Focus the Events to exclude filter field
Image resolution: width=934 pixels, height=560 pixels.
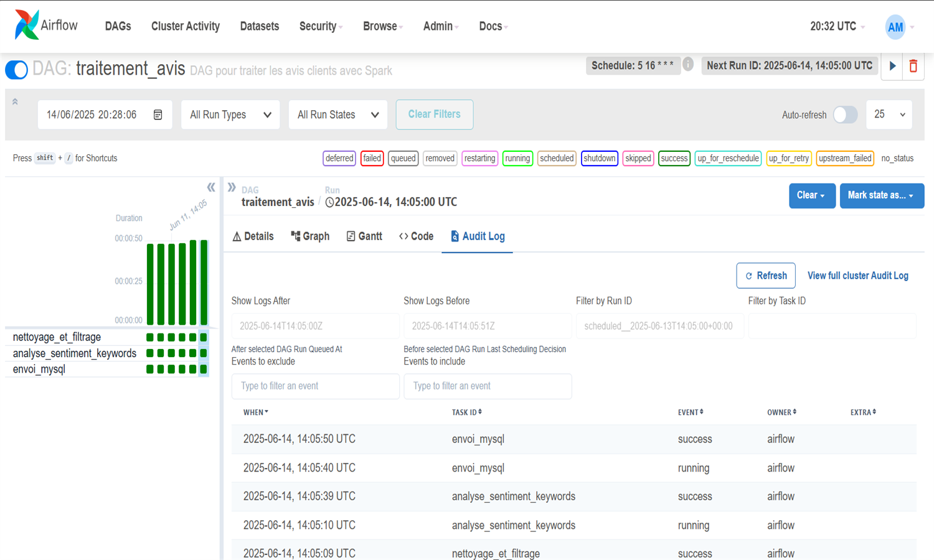[x=315, y=386]
